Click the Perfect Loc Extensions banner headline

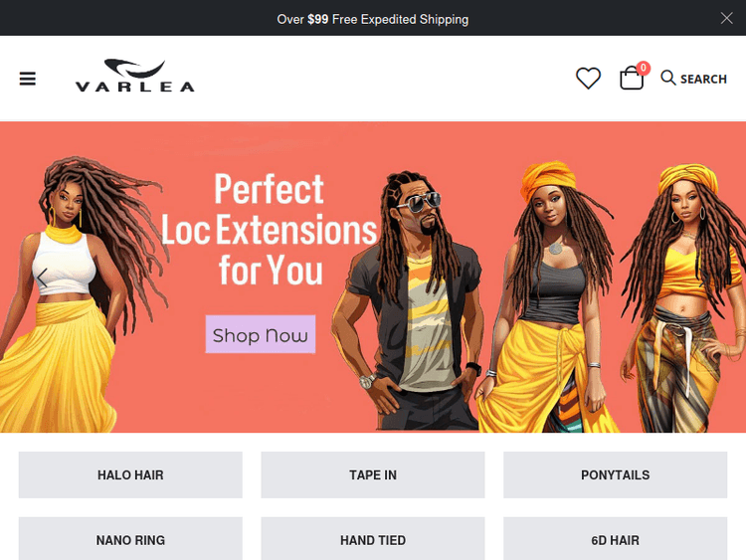(270, 230)
